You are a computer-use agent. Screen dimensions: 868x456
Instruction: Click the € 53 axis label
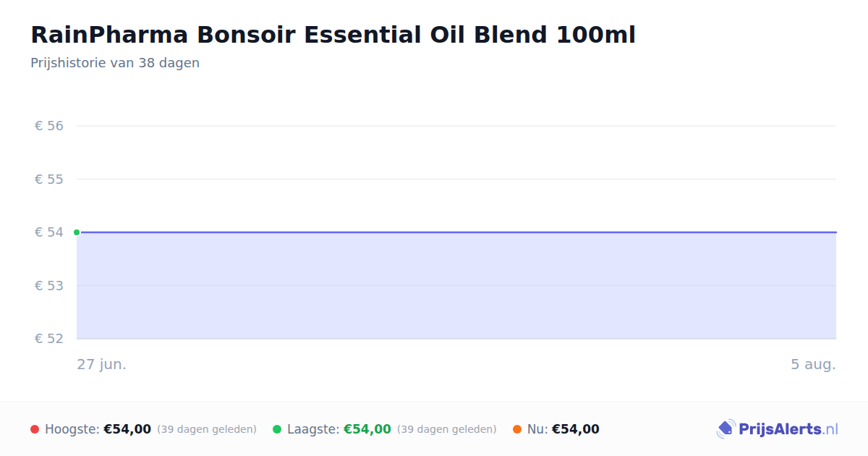pyautogui.click(x=49, y=285)
